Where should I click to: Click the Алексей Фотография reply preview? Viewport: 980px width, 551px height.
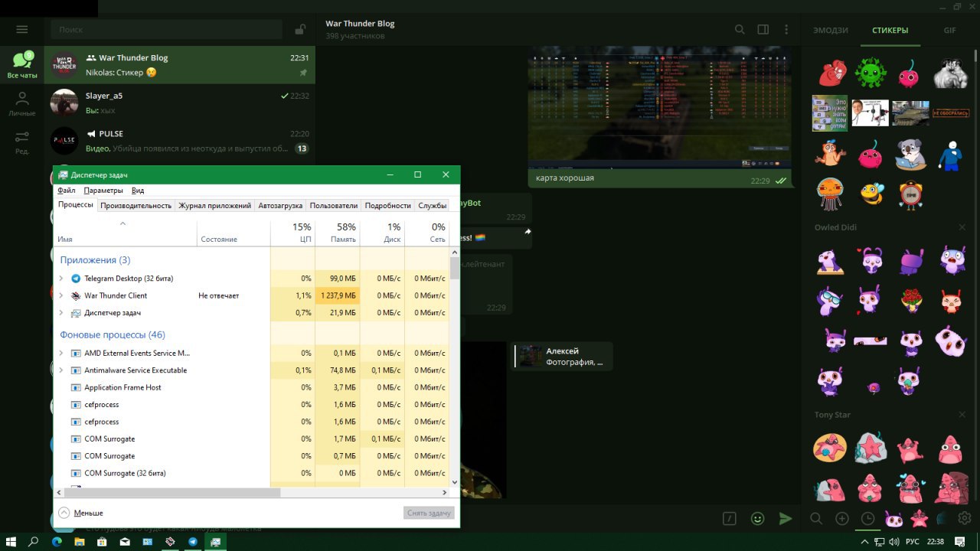pyautogui.click(x=563, y=356)
